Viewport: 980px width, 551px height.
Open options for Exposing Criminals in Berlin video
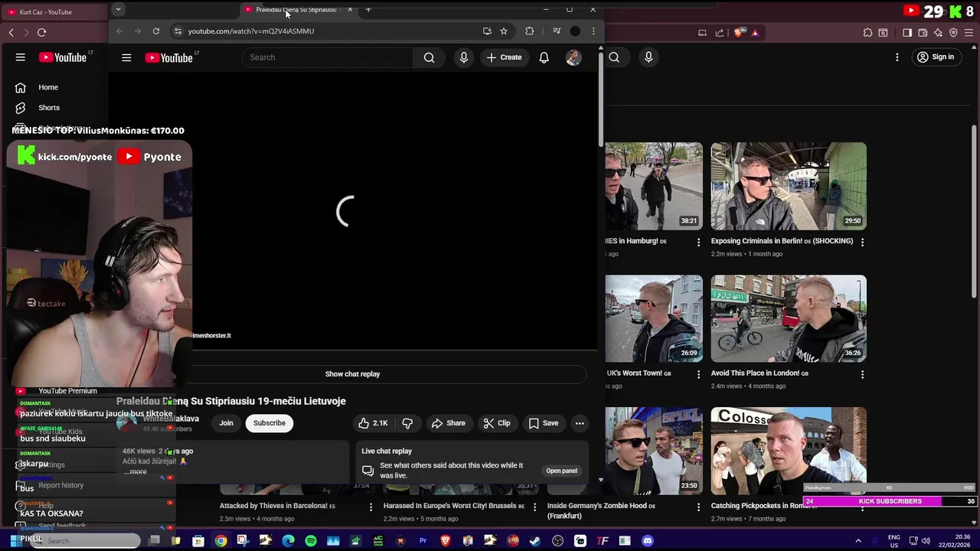pyautogui.click(x=862, y=242)
